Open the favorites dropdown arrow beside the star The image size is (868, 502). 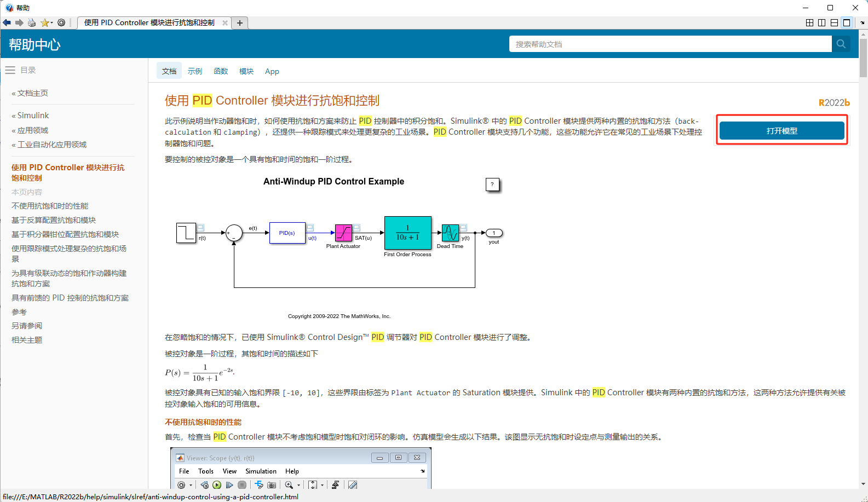[x=52, y=23]
